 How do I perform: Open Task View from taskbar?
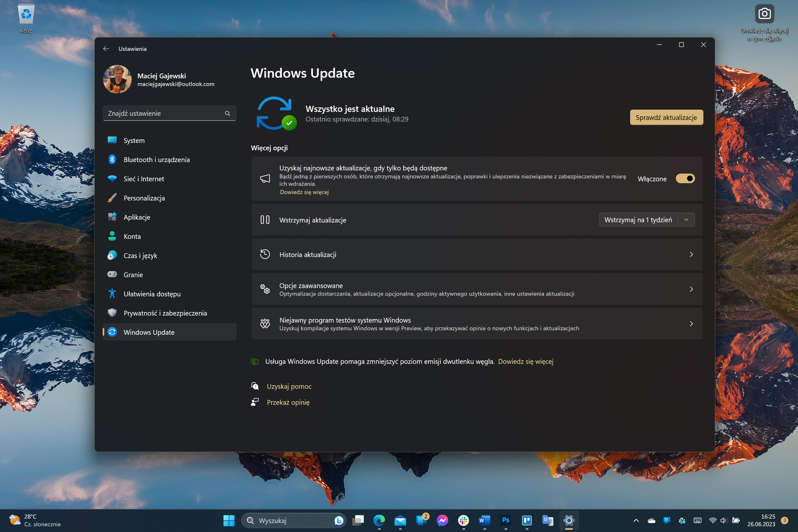[358, 520]
